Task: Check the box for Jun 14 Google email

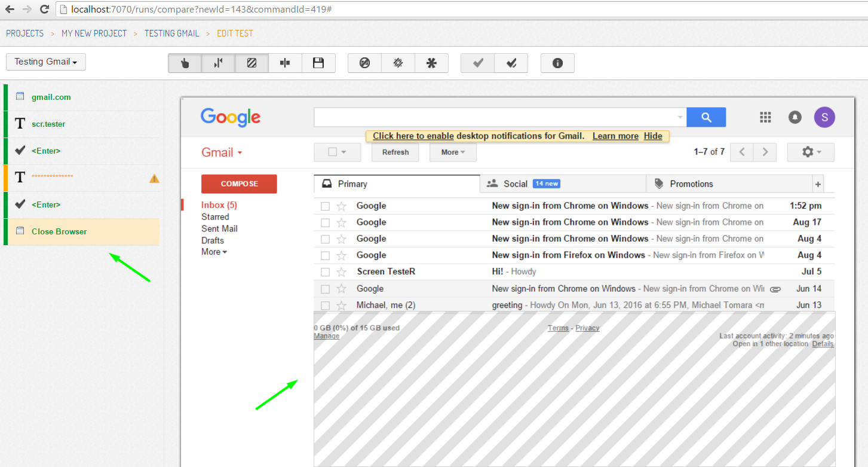Action: pyautogui.click(x=326, y=289)
